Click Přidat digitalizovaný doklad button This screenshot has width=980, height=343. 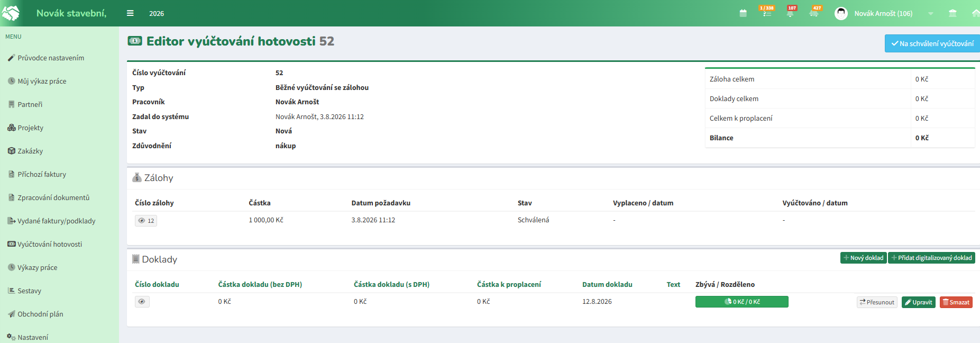coord(932,258)
